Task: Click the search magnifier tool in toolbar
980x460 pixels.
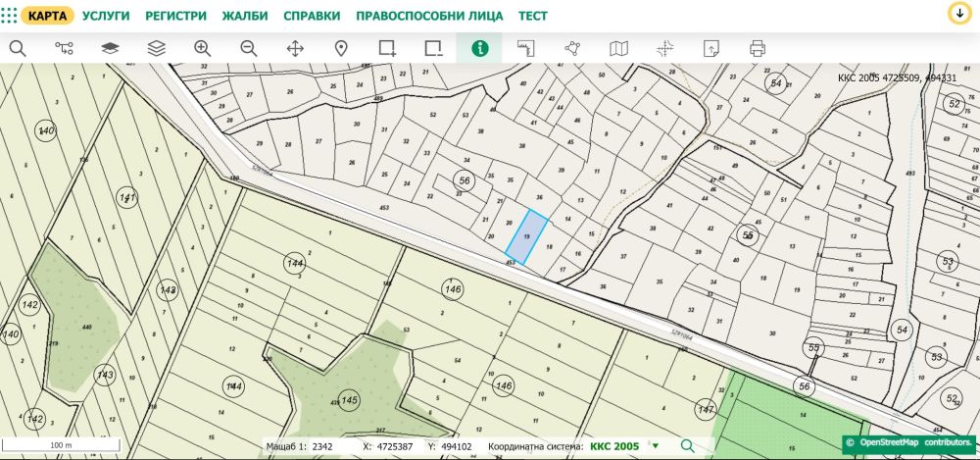Action: pos(17,48)
